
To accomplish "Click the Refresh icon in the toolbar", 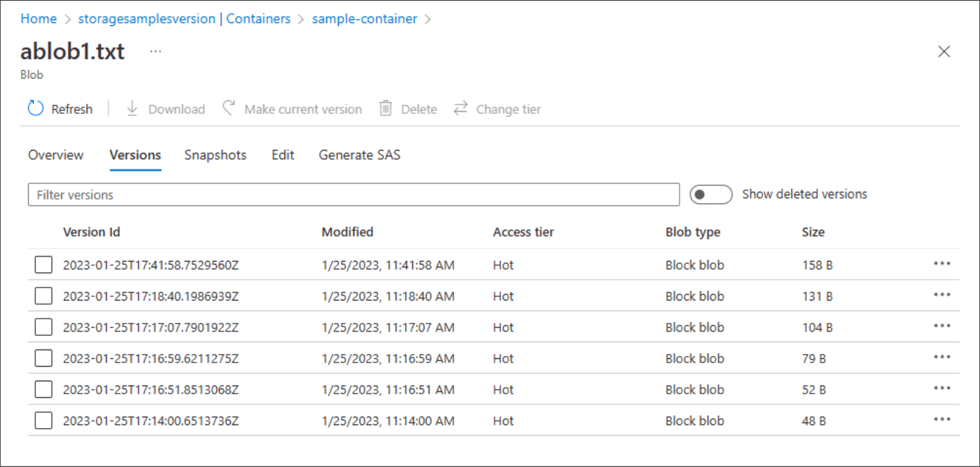I will tap(35, 109).
